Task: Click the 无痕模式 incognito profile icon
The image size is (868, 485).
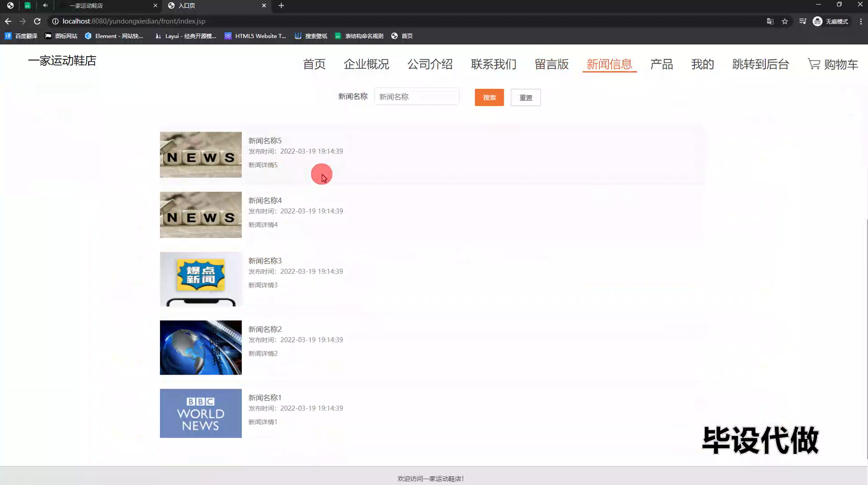Action: (x=830, y=21)
